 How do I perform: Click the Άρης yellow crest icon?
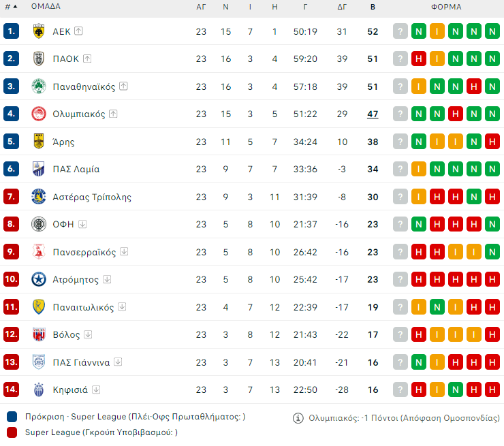point(39,142)
